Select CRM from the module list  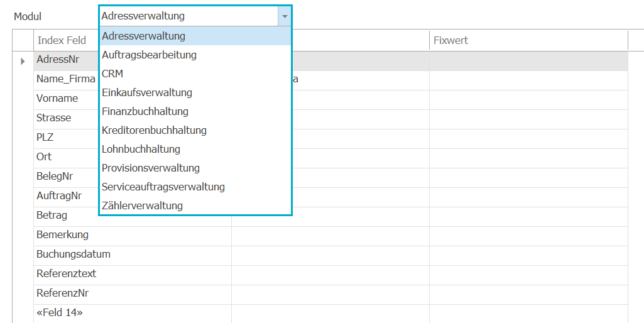(x=195, y=74)
